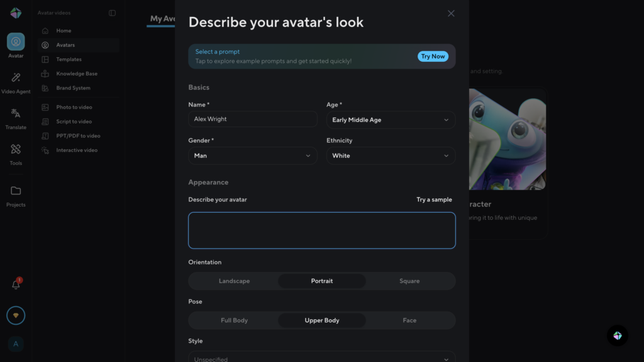Click the PPT/PDF to video icon
Image resolution: width=644 pixels, height=362 pixels.
(x=45, y=136)
